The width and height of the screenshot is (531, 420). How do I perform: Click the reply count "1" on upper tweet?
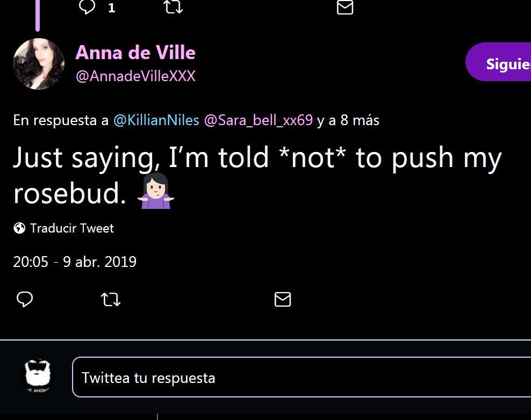tap(111, 8)
